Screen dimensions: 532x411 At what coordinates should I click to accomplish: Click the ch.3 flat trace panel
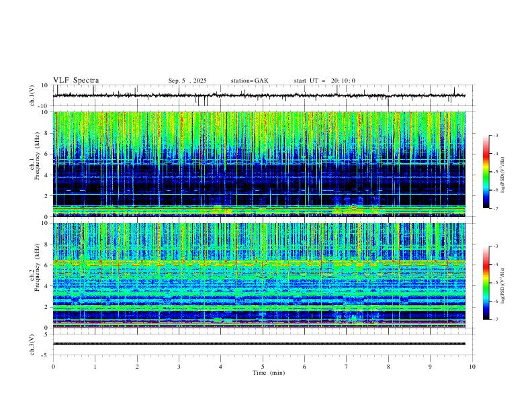click(264, 345)
